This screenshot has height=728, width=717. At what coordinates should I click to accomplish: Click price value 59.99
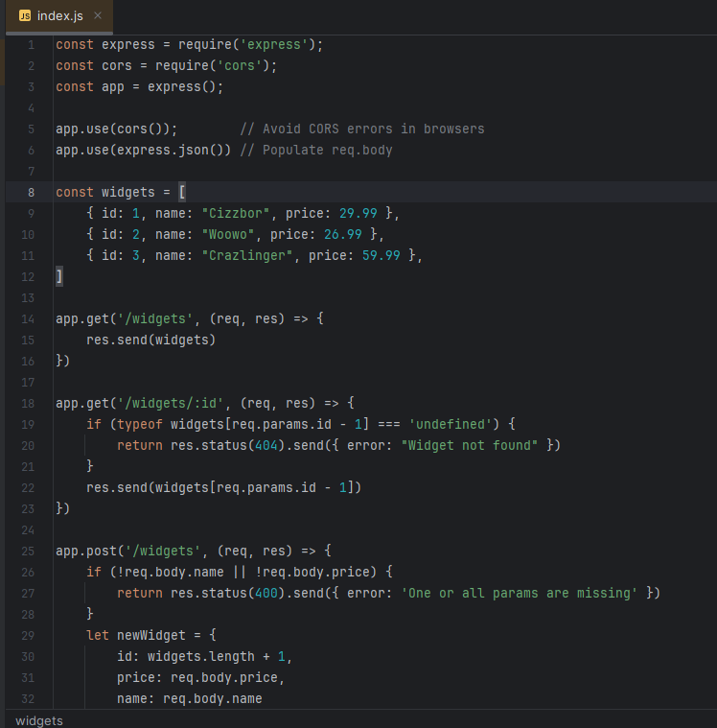[x=381, y=255]
